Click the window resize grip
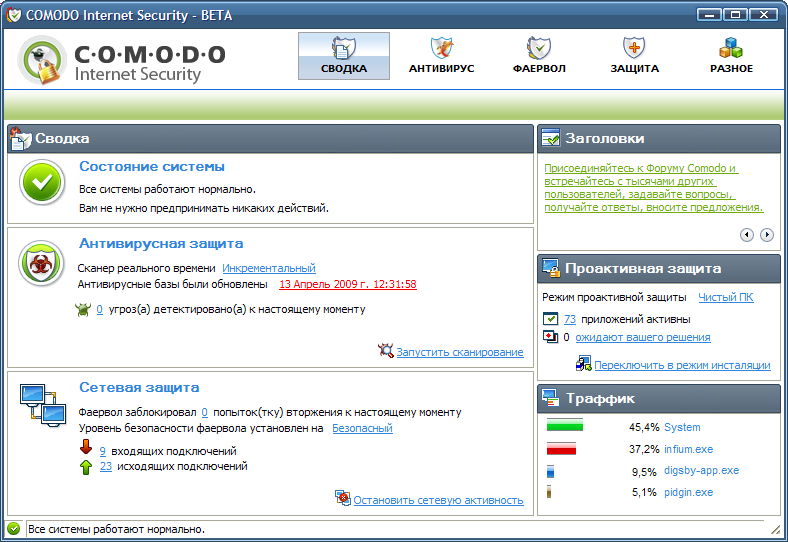The height and width of the screenshot is (542, 788). (775, 528)
